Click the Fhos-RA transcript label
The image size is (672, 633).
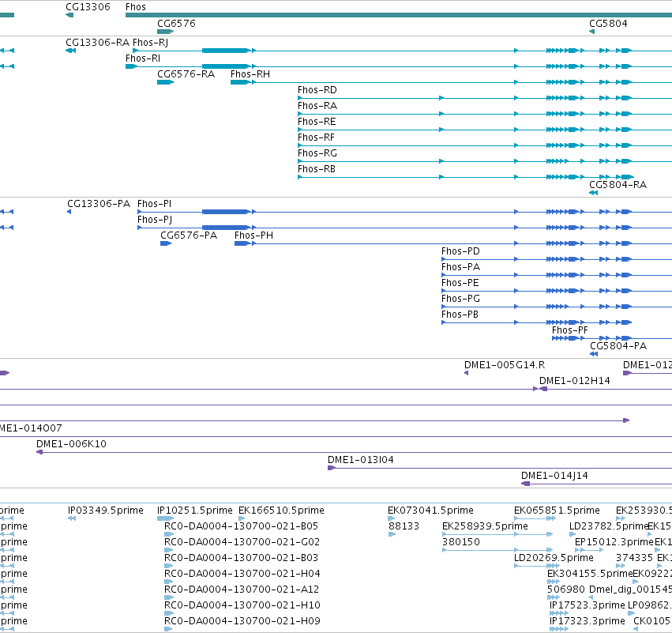pos(317,106)
